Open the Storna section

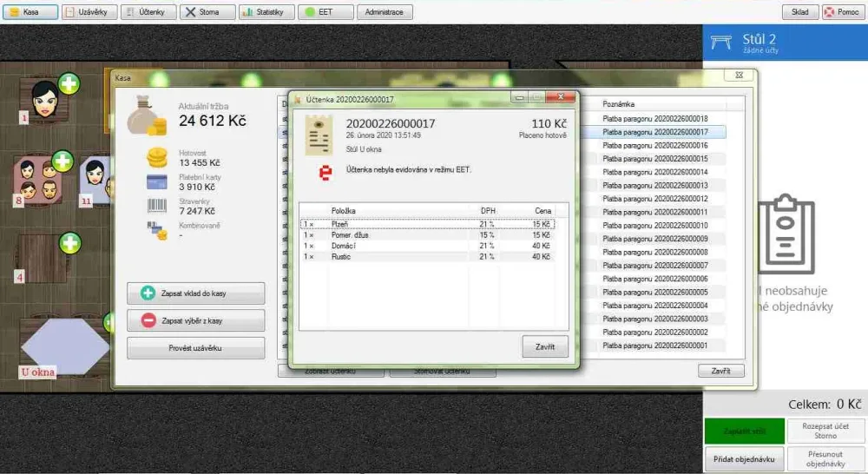coord(207,11)
